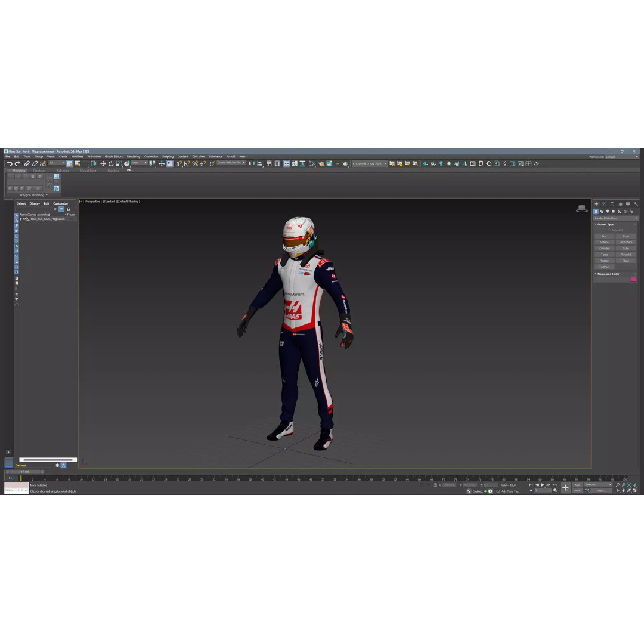Select the Geometry category in the Create panel
This screenshot has height=644, width=644.
[596, 212]
